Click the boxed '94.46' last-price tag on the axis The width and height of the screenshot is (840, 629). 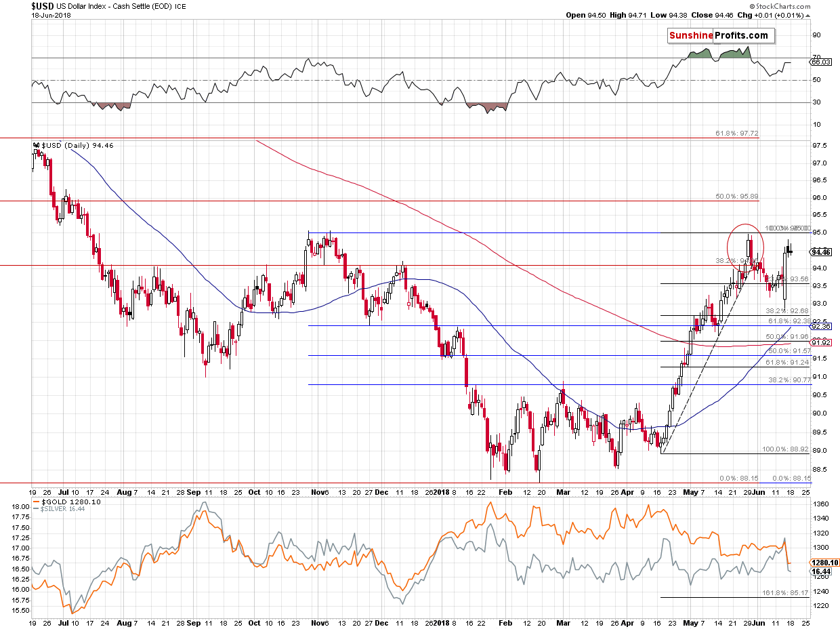821,251
